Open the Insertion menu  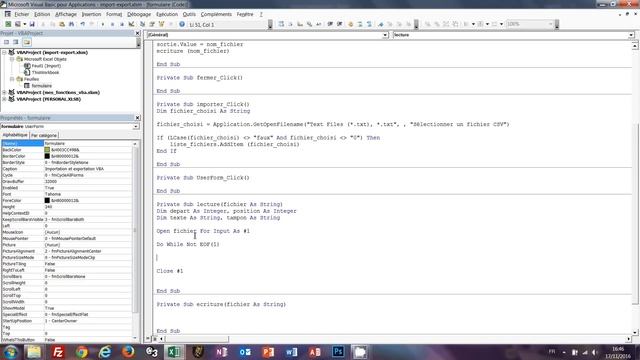[x=91, y=14]
